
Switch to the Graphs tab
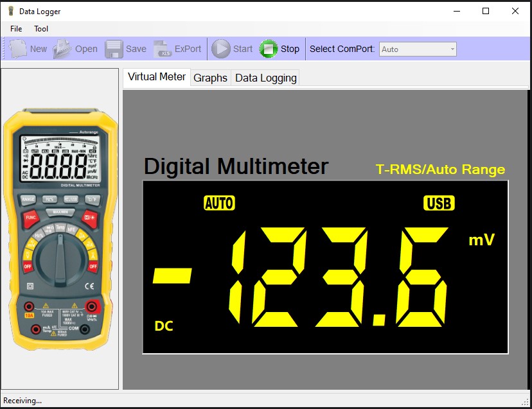210,78
